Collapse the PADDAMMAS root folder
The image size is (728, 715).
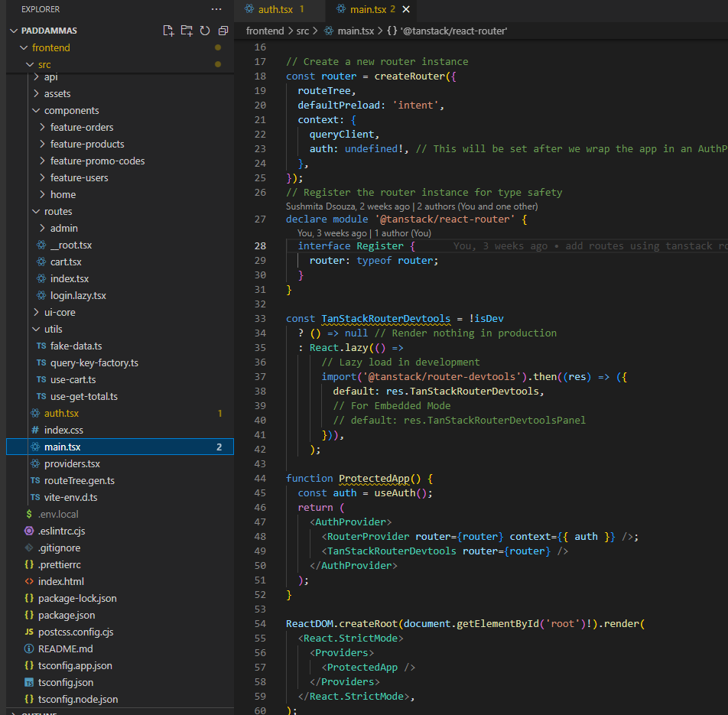14,31
